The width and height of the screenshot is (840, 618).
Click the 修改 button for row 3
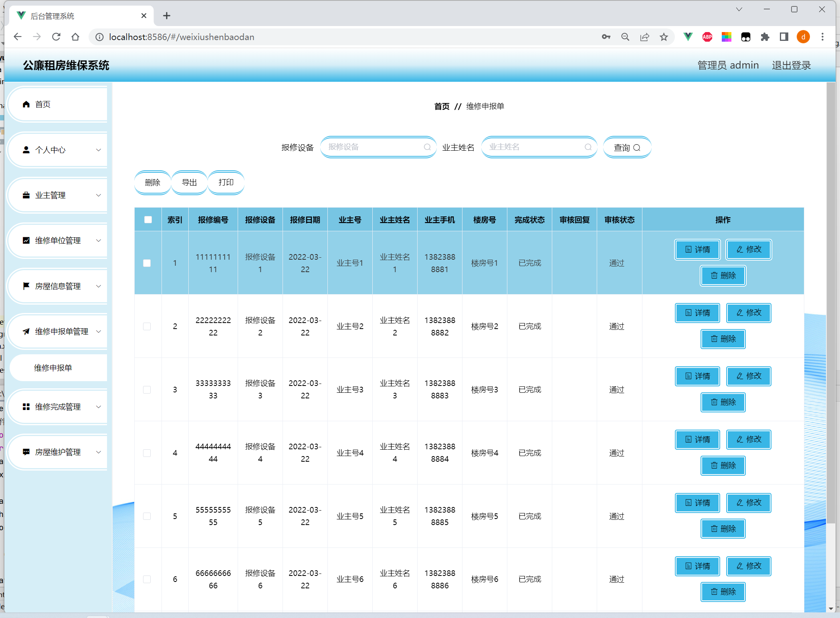749,376
